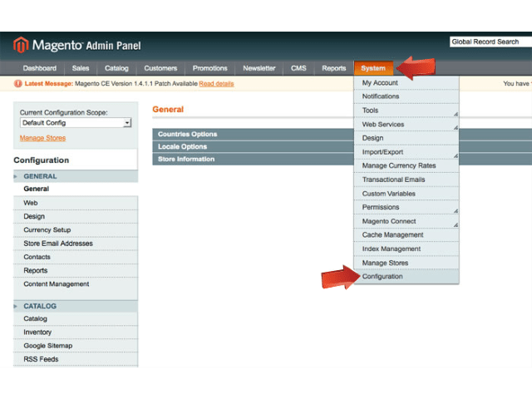Select Index Management menu entry
The image size is (532, 399).
[391, 249]
